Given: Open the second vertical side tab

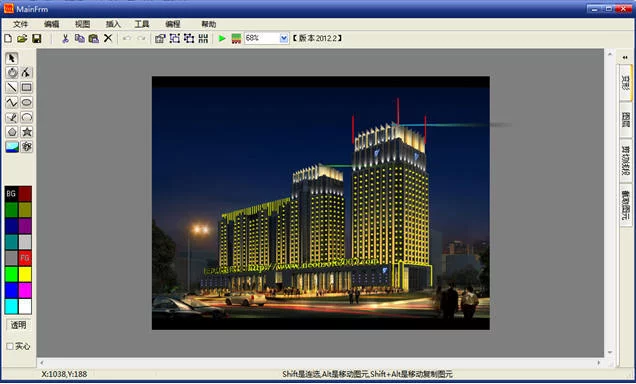Looking at the screenshot, I should pos(626,120).
